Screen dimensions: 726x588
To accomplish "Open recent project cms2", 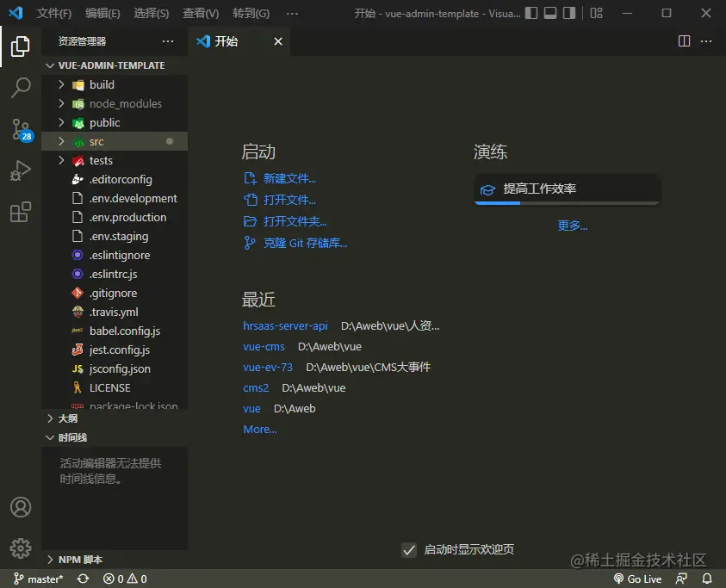I will tap(256, 388).
